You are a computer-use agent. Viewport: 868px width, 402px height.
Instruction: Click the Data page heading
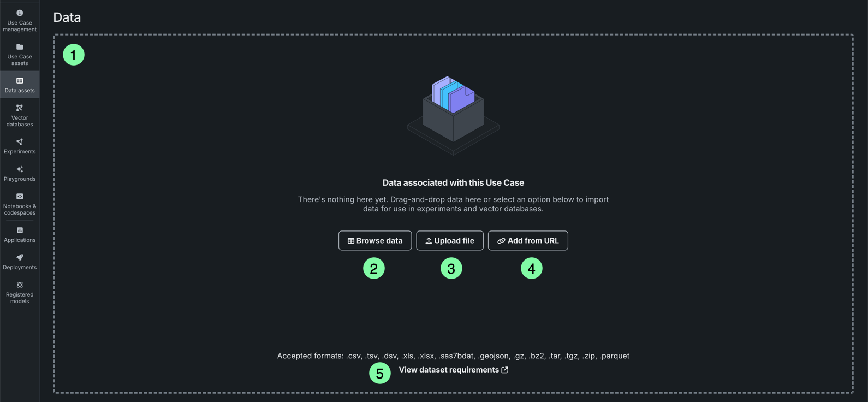pyautogui.click(x=67, y=17)
